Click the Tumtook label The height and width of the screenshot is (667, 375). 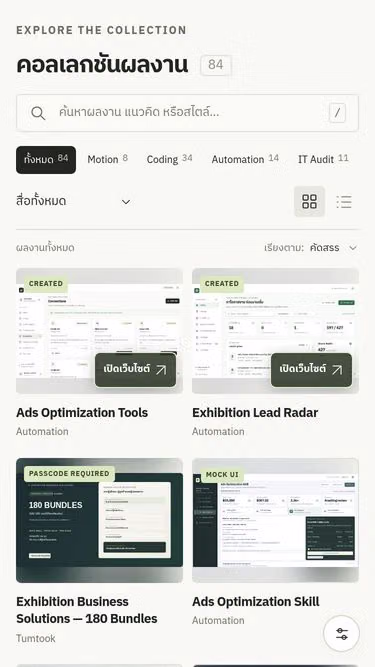pos(36,638)
